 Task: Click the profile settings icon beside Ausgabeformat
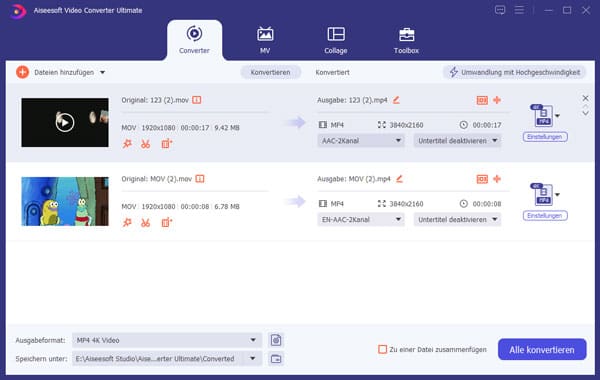(x=276, y=340)
